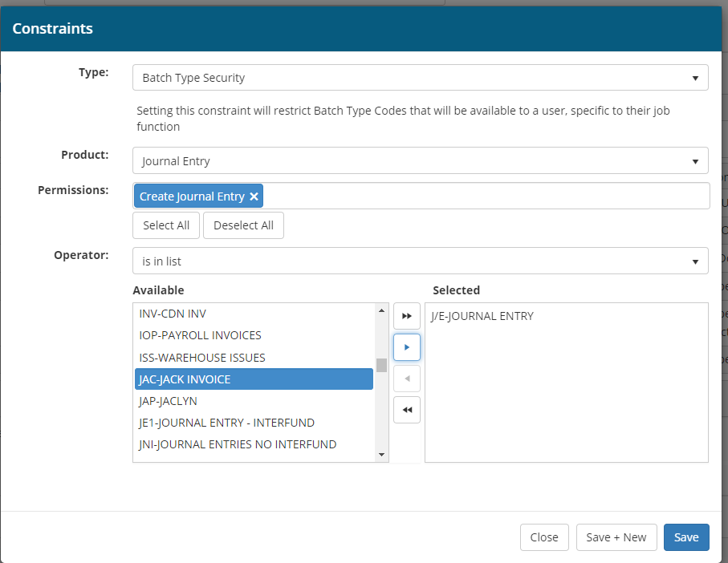728x563 pixels.
Task: Expand the Operator dropdown
Action: click(x=420, y=261)
